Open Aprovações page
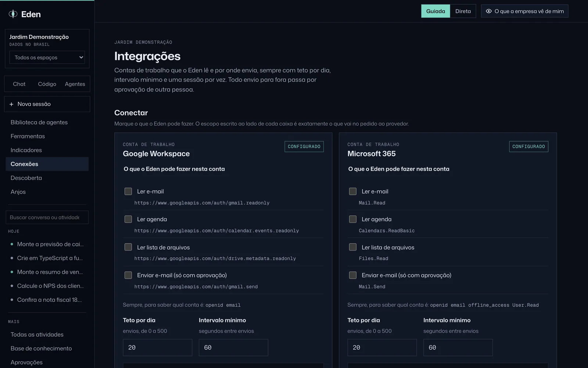 pyautogui.click(x=47, y=362)
